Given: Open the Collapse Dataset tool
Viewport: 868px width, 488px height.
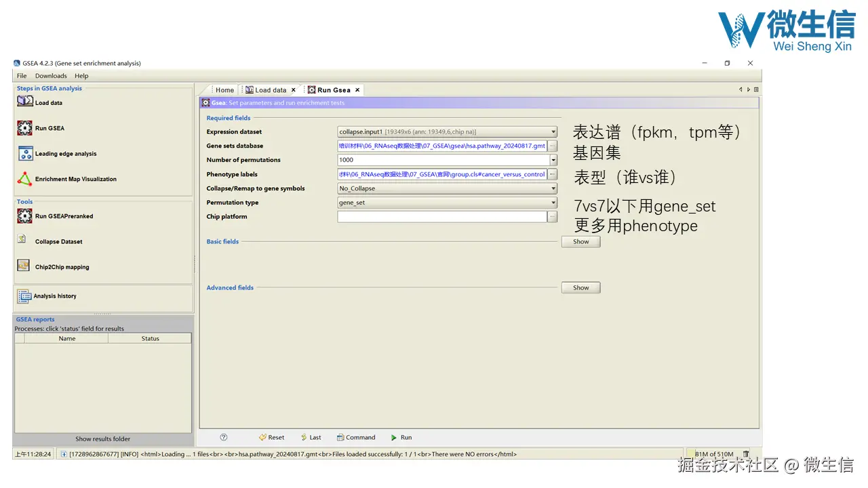Looking at the screenshot, I should coord(50,241).
